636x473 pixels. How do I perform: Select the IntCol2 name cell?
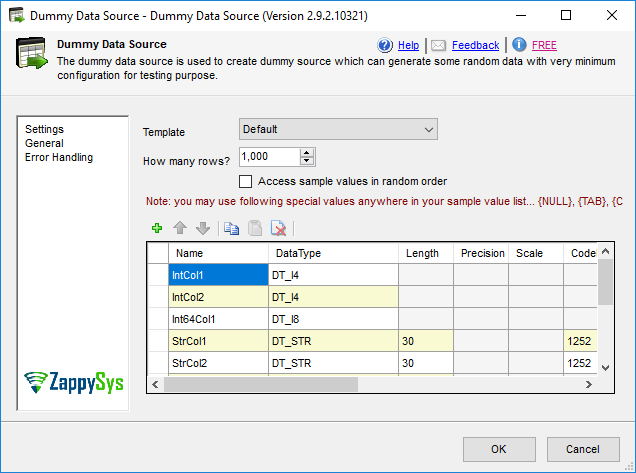(x=218, y=297)
